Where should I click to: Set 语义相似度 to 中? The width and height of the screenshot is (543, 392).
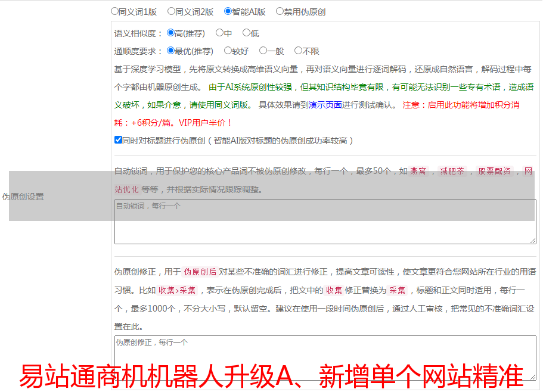[219, 33]
